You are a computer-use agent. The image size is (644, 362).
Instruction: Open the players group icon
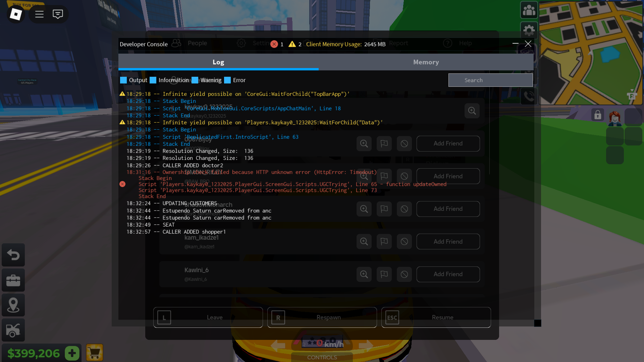pos(529,10)
